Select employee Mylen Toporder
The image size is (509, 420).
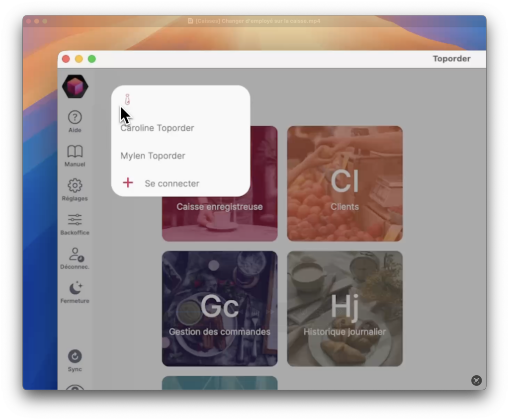tap(153, 156)
